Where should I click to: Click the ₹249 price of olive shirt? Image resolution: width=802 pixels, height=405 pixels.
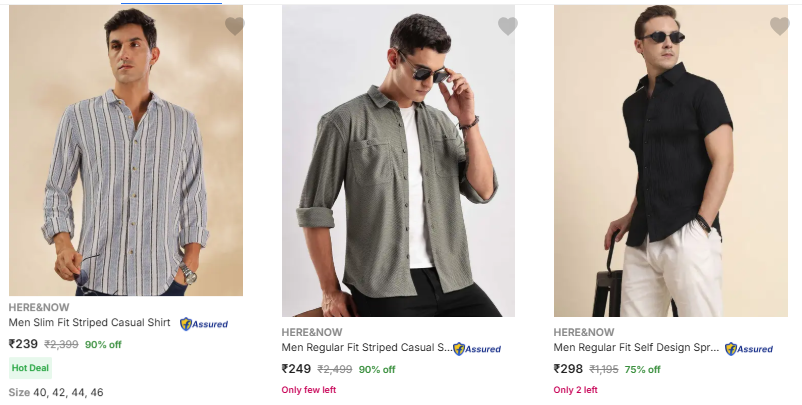coord(296,369)
